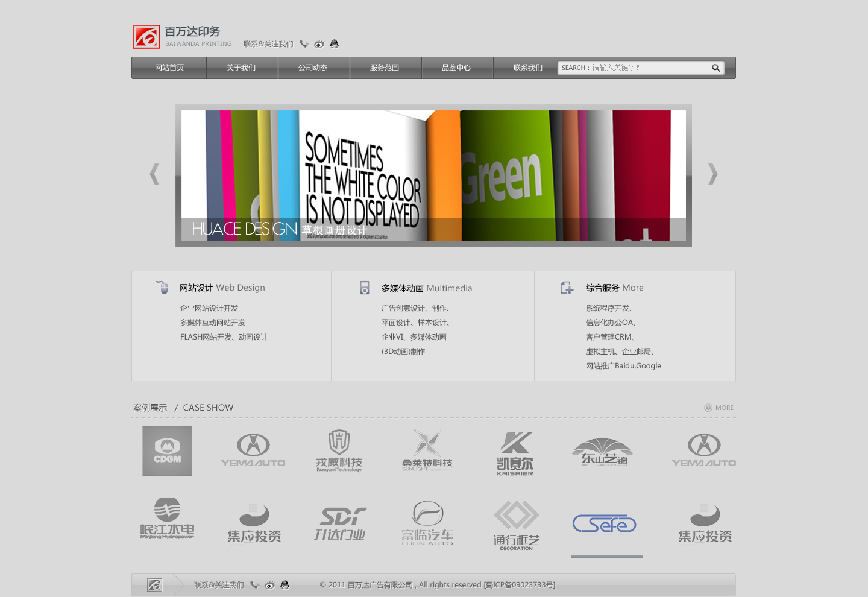Open the 联系我们 navigation item

coord(528,68)
